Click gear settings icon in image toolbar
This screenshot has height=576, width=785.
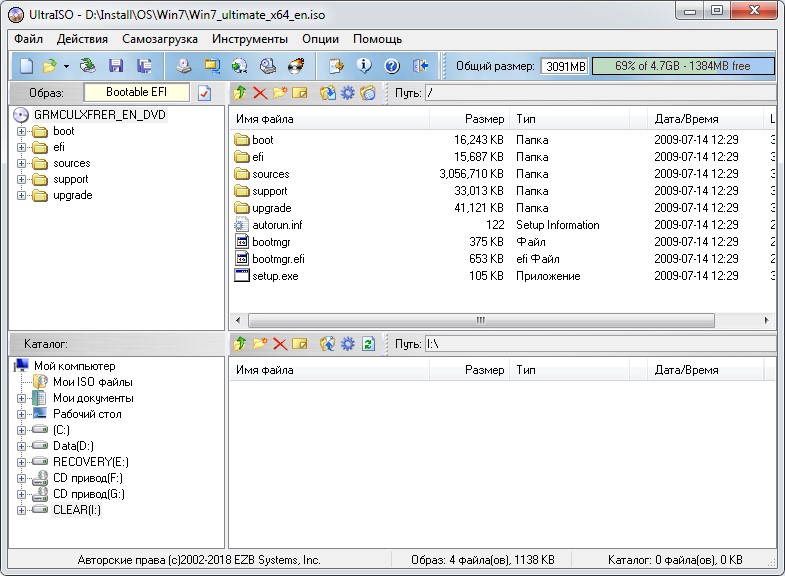(347, 93)
